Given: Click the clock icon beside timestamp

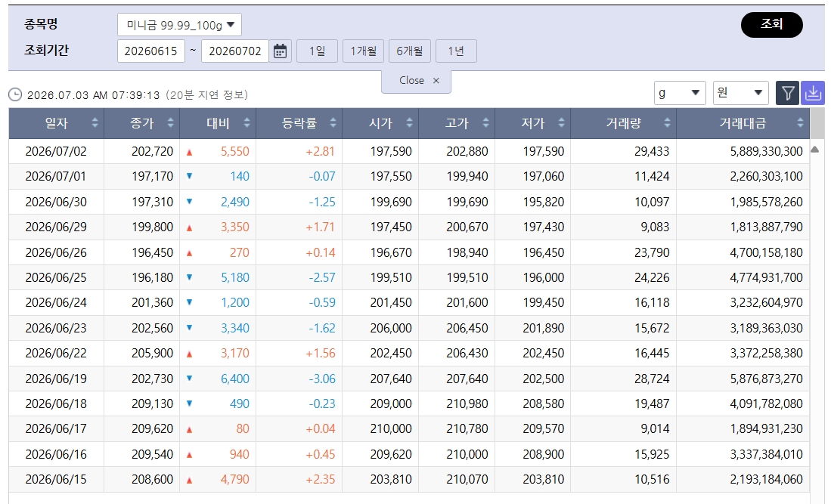Looking at the screenshot, I should (x=15, y=94).
